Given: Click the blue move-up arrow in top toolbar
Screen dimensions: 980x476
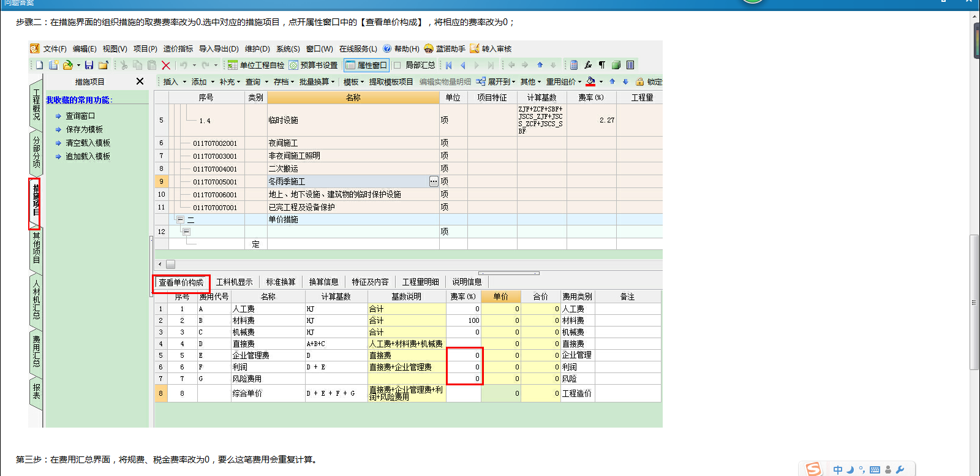Looking at the screenshot, I should coord(540,65).
